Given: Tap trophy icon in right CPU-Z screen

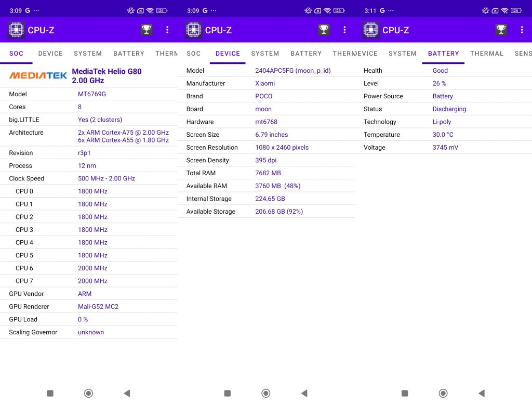Looking at the screenshot, I should tap(501, 30).
